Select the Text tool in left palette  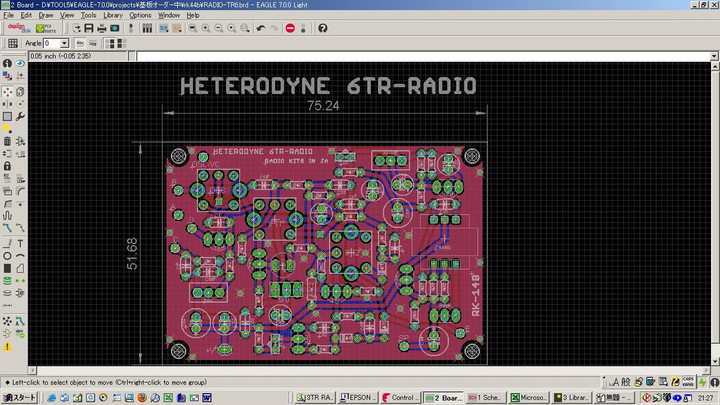click(x=21, y=244)
